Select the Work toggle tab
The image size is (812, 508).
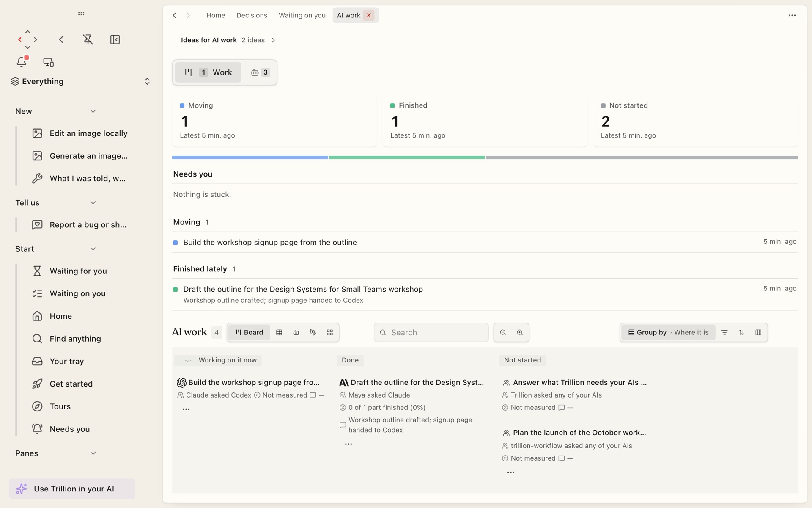208,72
